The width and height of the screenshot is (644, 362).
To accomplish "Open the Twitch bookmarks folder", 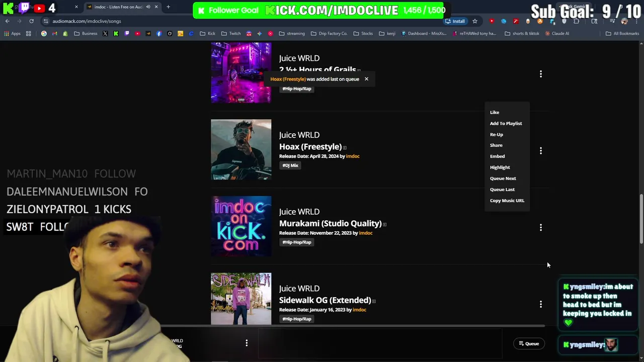I will (231, 34).
